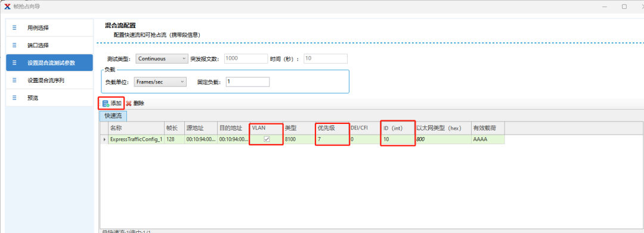Click the payload cell AAAA
This screenshot has height=233, width=644.
pos(488,139)
